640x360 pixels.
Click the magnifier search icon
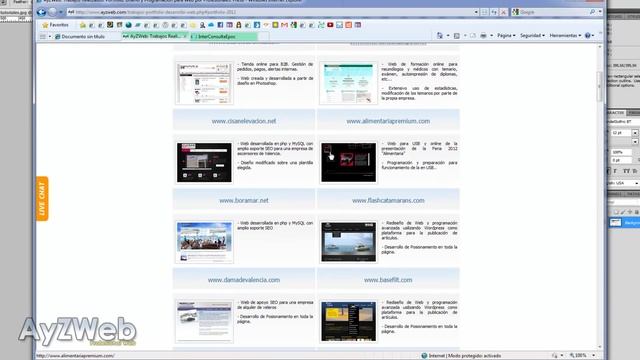[x=592, y=12]
